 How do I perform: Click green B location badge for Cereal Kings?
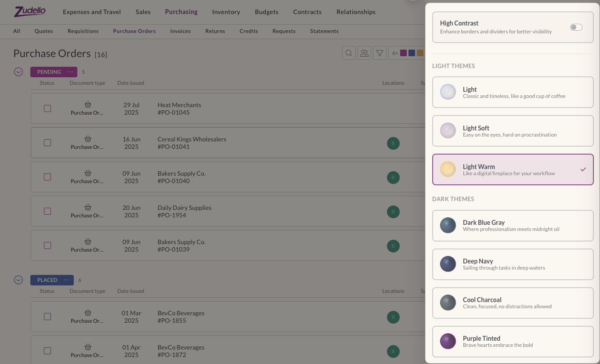[x=393, y=143]
